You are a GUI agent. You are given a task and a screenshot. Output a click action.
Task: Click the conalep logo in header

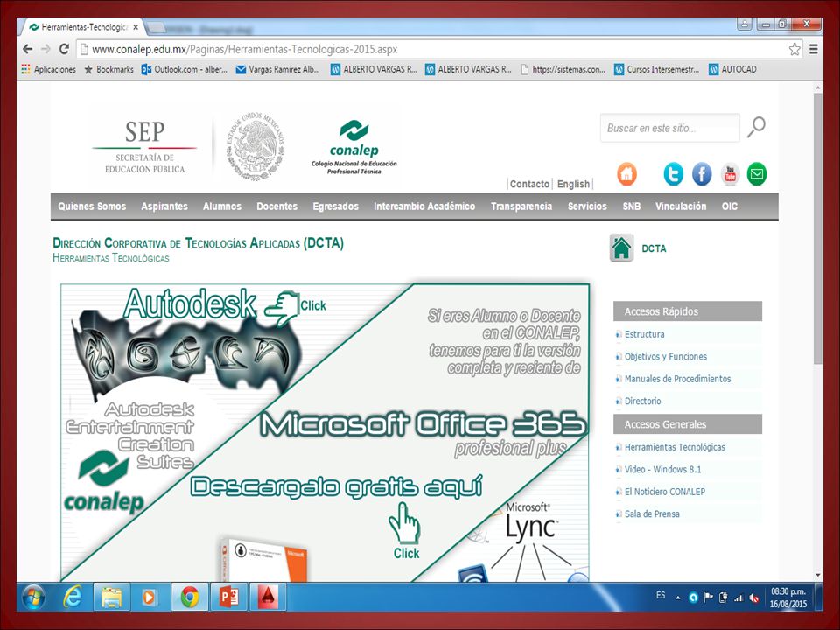click(354, 147)
